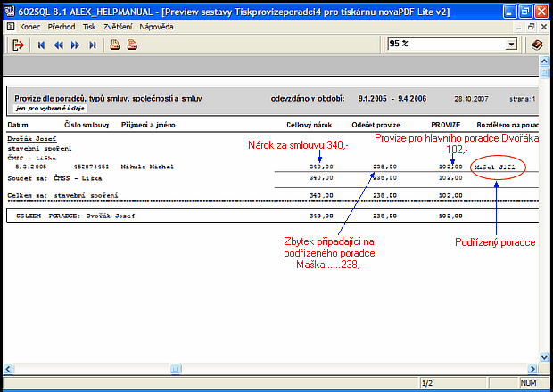Click the horizontal scrollbar right arrow
553x392 pixels.
point(532,367)
